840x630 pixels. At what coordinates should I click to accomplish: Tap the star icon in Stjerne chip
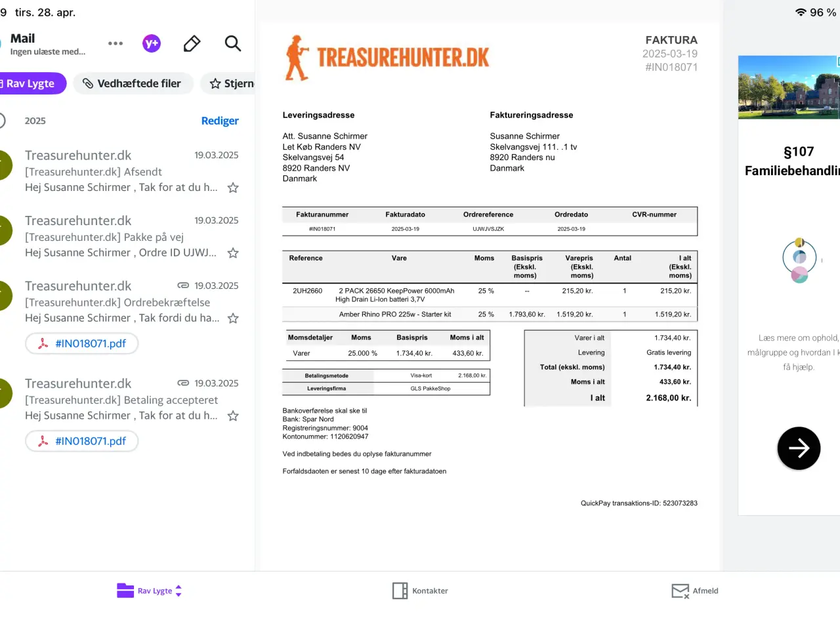coord(215,83)
